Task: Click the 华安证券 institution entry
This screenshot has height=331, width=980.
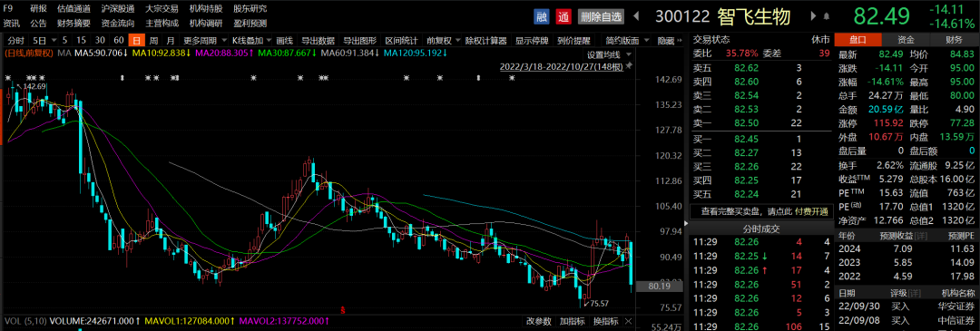Action: (955, 307)
